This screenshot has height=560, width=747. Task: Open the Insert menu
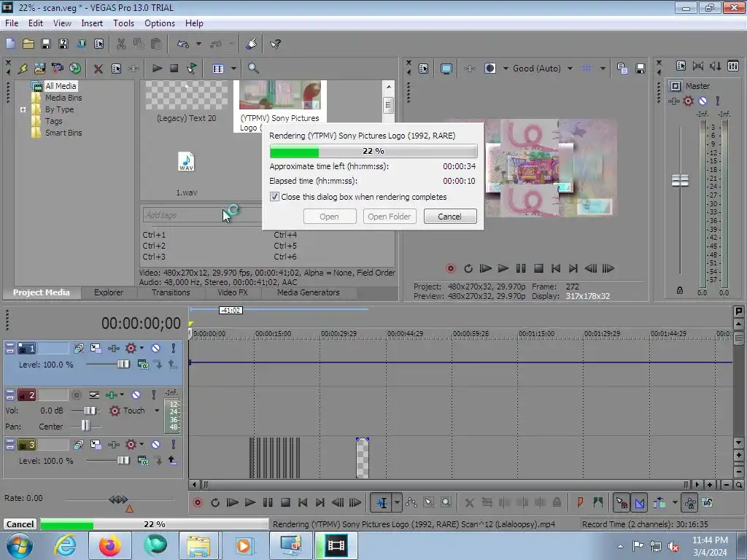92,23
